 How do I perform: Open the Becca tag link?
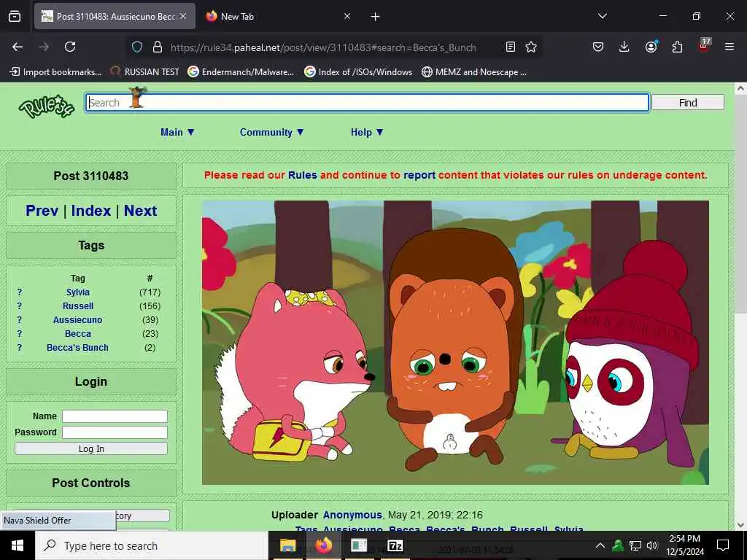coord(77,333)
